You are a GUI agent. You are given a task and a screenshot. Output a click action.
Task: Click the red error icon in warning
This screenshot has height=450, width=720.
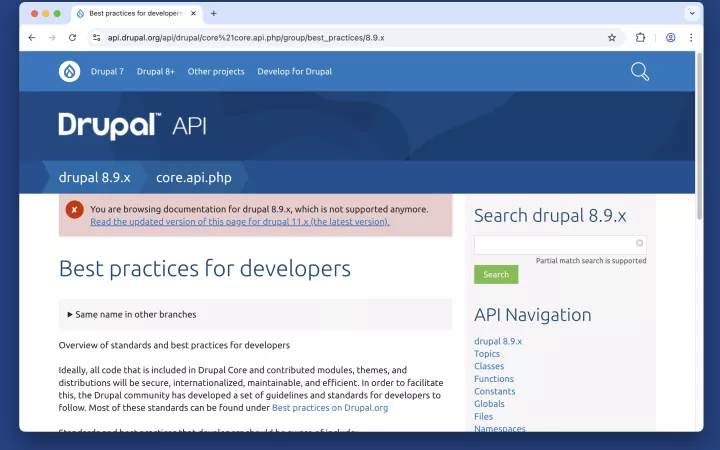pos(74,210)
